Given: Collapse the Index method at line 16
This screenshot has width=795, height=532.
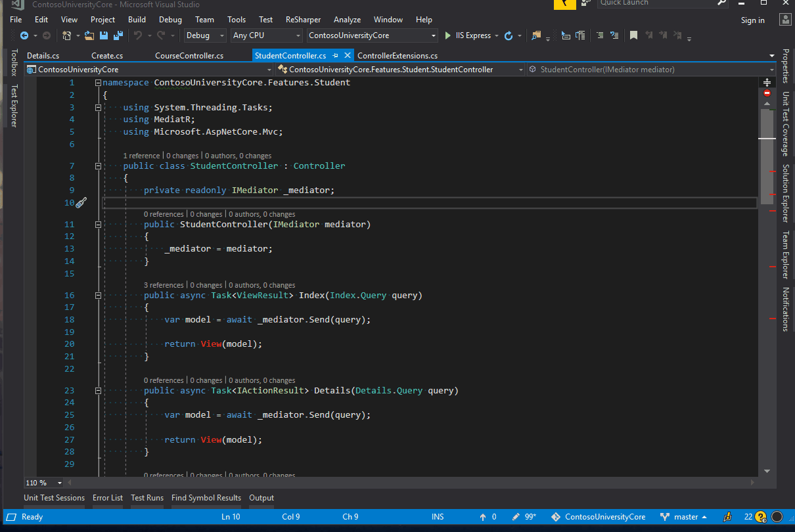Looking at the screenshot, I should 98,296.
